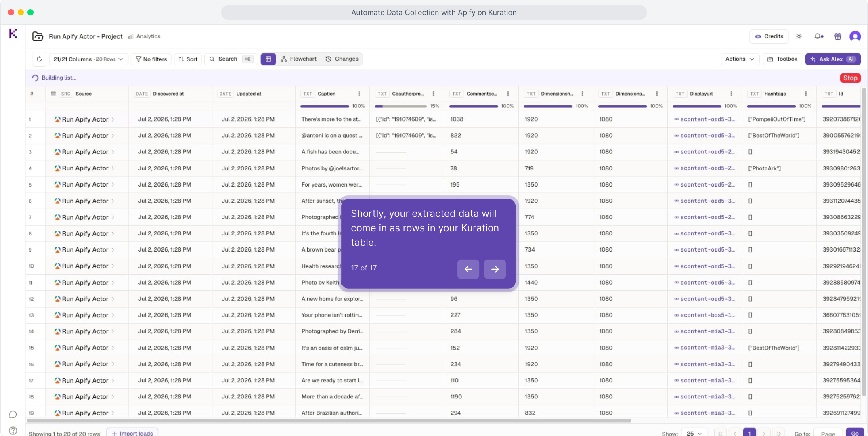This screenshot has width=868, height=436.
Task: Open Dimensionsh column options menu
Action: [583, 94]
